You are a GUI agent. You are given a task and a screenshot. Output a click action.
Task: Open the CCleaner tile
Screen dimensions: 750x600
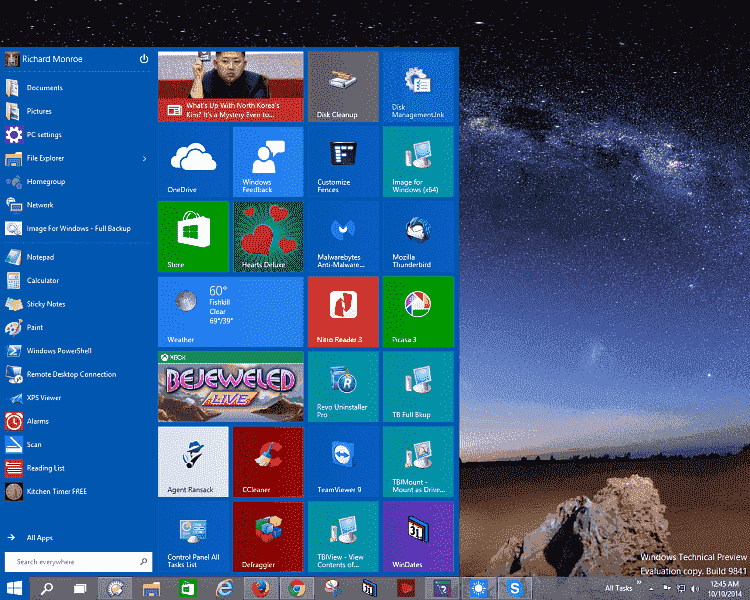(x=268, y=462)
